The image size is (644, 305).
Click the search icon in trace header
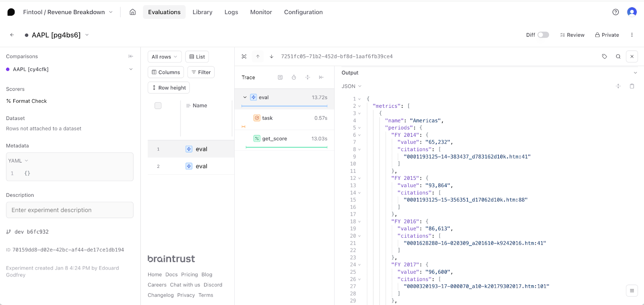coord(618,57)
